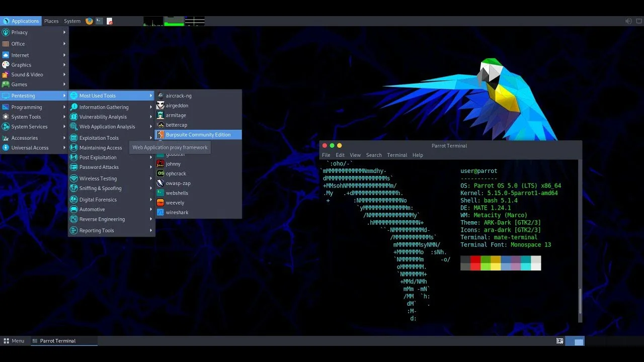Expand Information Gathering submenu
Screen dimensions: 644x362
click(112, 107)
